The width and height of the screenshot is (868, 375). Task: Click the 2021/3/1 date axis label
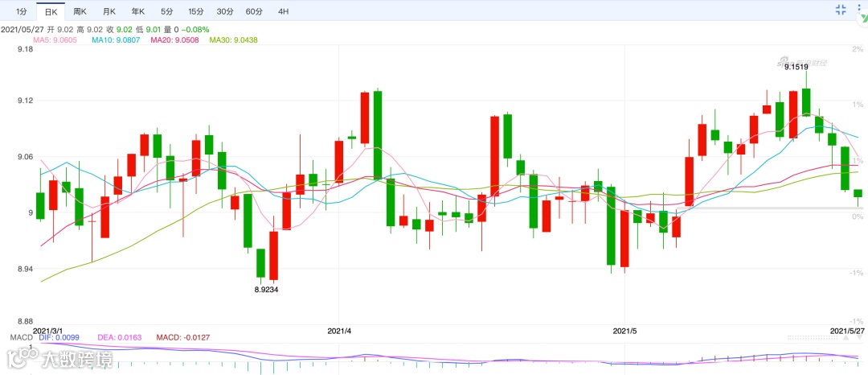pyautogui.click(x=48, y=331)
